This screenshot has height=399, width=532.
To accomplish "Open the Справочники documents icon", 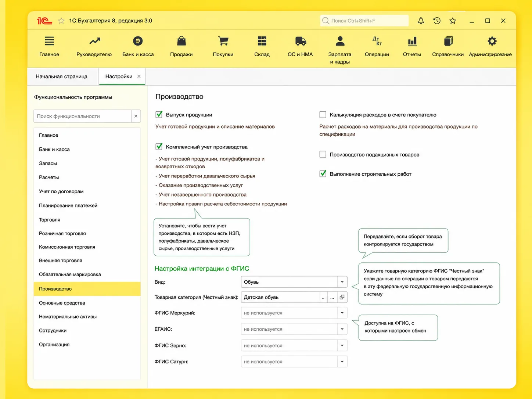I will (448, 41).
